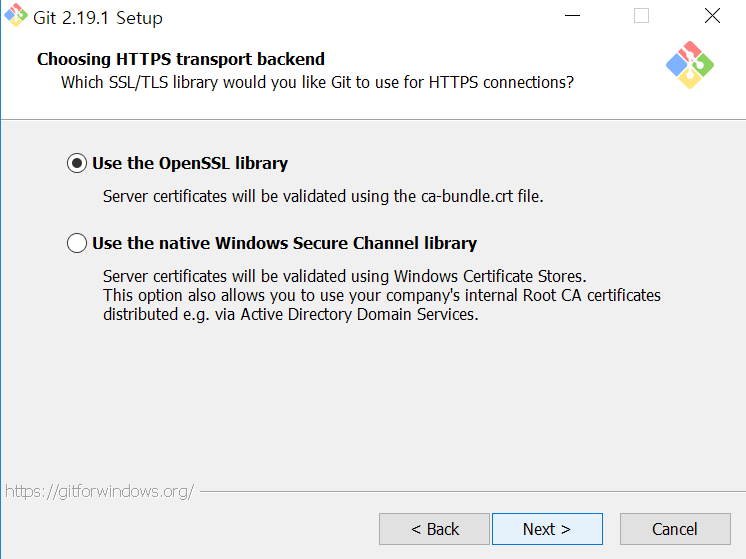The height and width of the screenshot is (559, 746).
Task: Click the 'Use the OpenSSL library' label
Action: (x=190, y=163)
